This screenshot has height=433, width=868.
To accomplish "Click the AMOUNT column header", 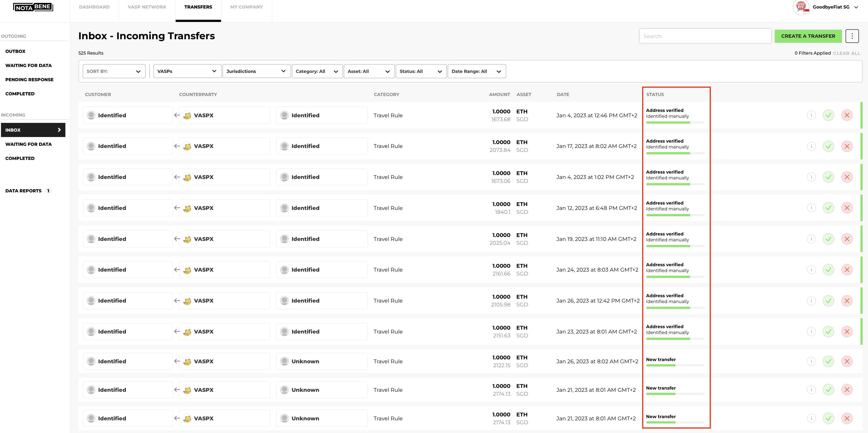I will coord(499,95).
